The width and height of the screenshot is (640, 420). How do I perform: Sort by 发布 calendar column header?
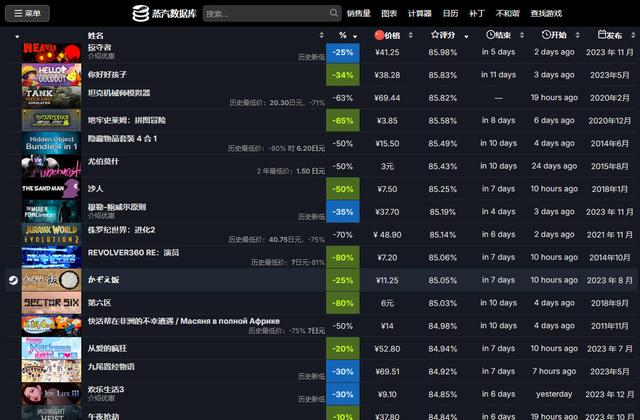click(x=610, y=35)
